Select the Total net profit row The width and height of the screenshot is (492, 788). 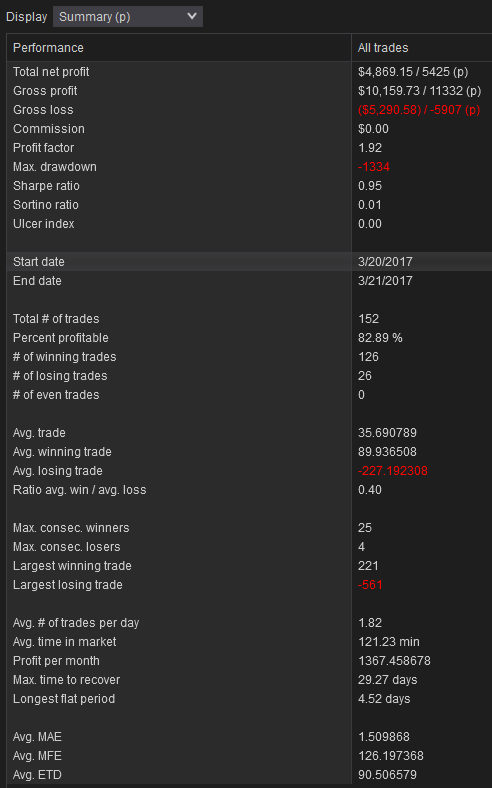(249, 72)
